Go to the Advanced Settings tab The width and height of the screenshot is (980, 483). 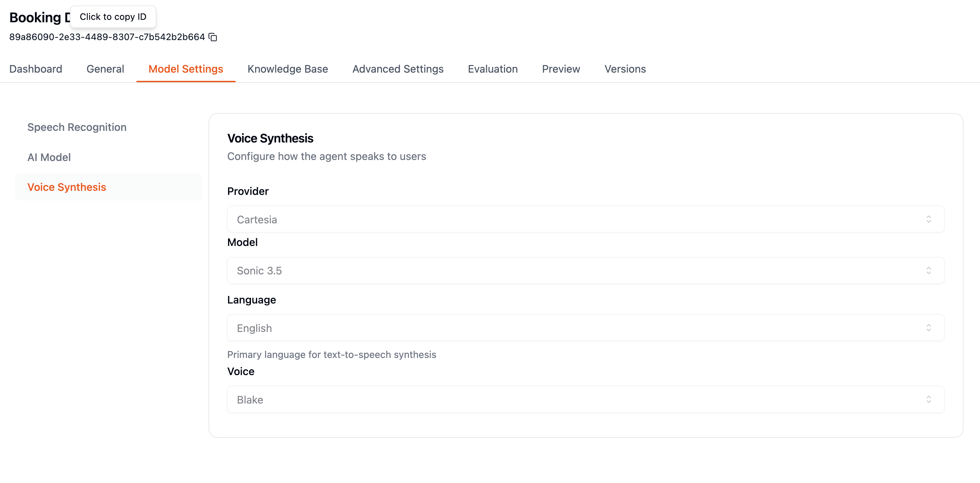click(398, 69)
